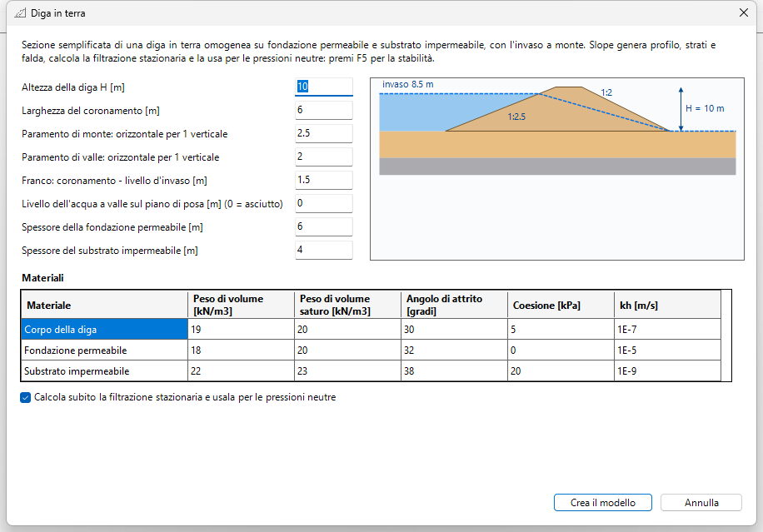
Task: Select the Franco coronamento input field
Action: click(323, 180)
